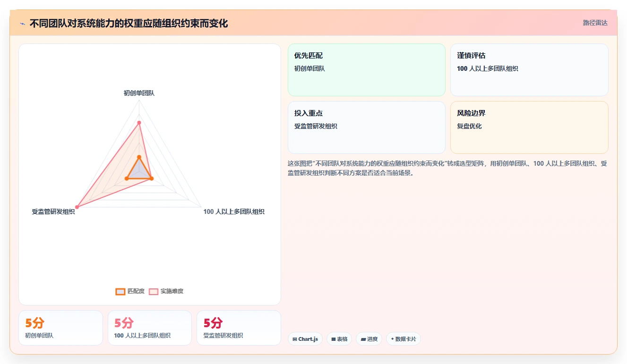Click the 100 人以上多团队组织 score card
Screen dimensions: 627x364
pyautogui.click(x=150, y=328)
